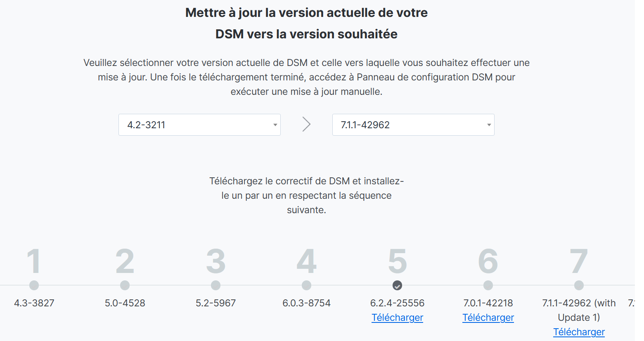Click the step 1 dot on the timeline
Screen dimensions: 644x341
(34, 285)
